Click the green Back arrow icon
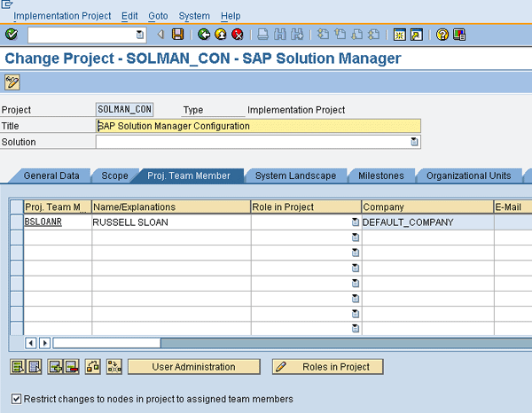The height and width of the screenshot is (413, 532). tap(204, 35)
